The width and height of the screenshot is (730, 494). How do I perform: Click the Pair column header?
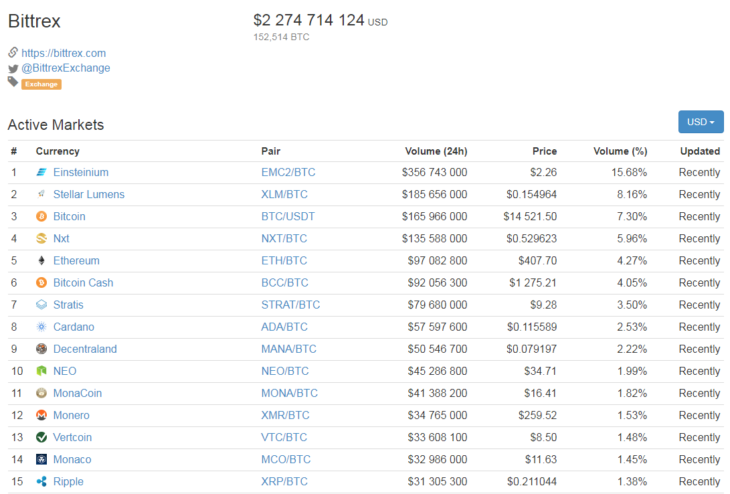coord(270,151)
